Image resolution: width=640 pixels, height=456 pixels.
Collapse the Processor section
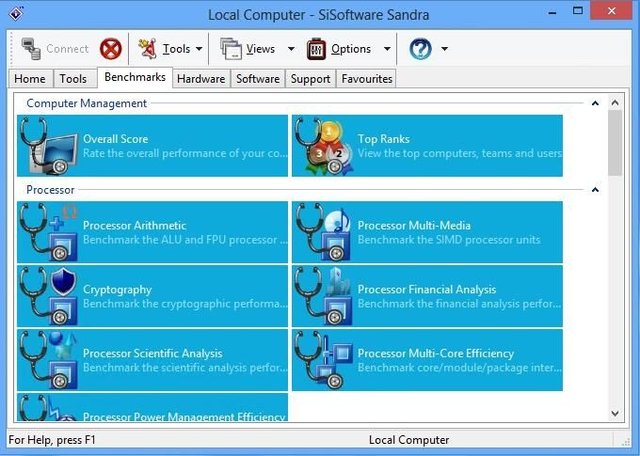(595, 190)
